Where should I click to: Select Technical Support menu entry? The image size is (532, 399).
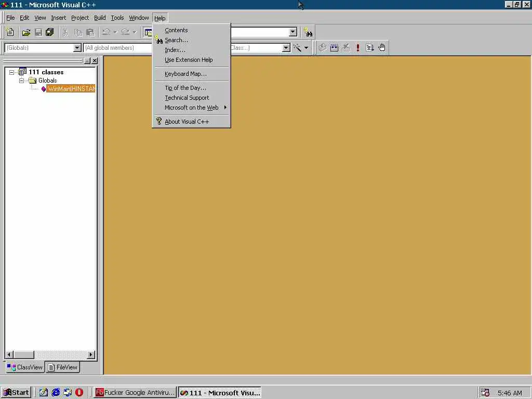click(191, 98)
